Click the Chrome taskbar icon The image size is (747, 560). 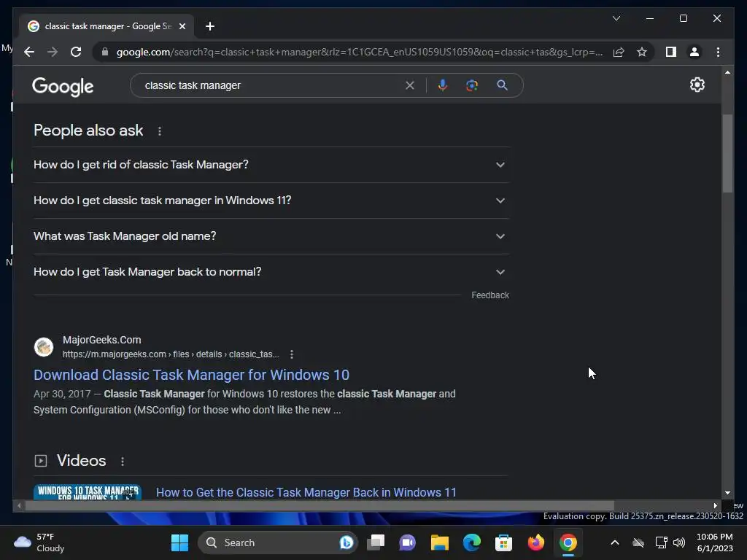pos(568,542)
